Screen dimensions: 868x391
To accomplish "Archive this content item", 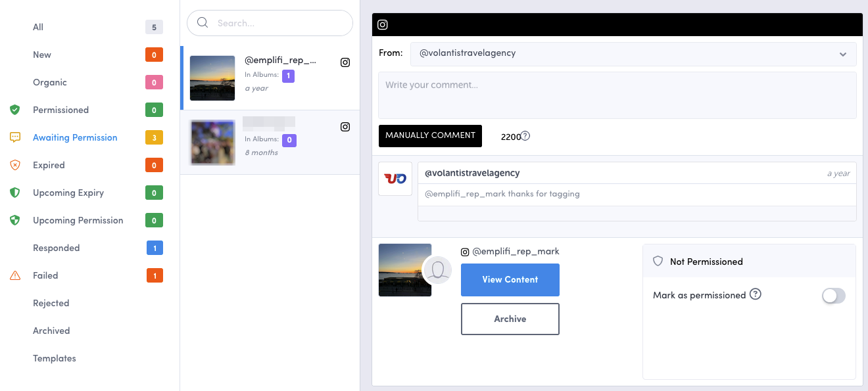I will (510, 319).
